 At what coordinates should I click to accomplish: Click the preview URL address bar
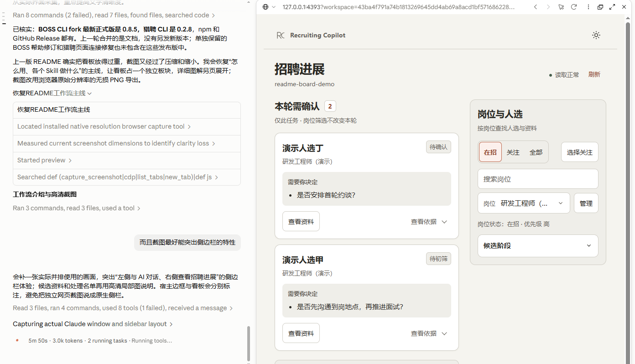398,7
